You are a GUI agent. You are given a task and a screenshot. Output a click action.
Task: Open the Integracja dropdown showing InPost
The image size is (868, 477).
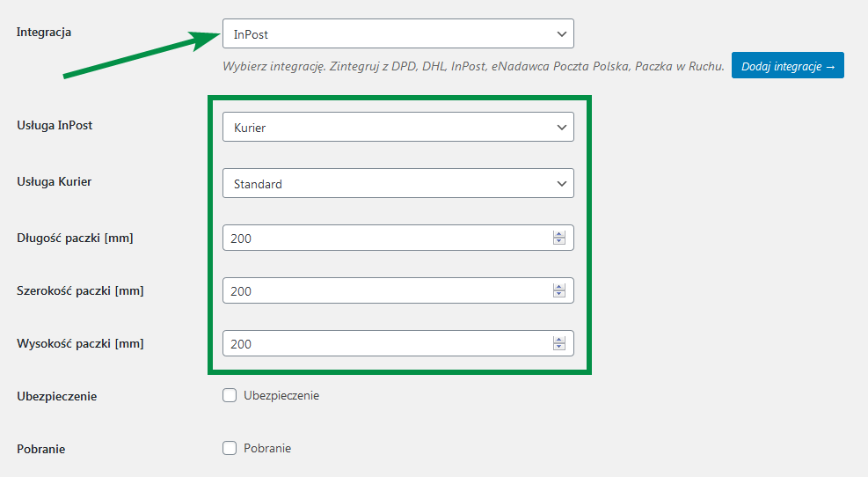point(398,33)
